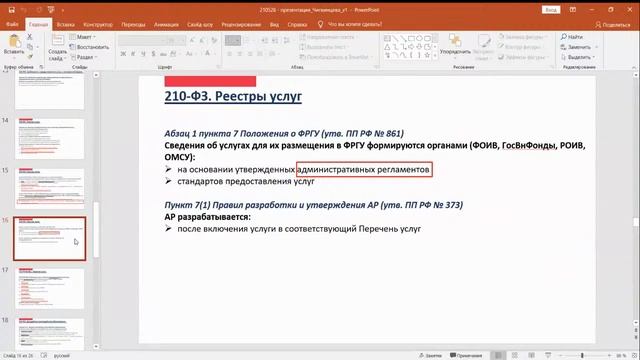Adjust the zoom slider handle
The width and height of the screenshot is (640, 360).
582,356
